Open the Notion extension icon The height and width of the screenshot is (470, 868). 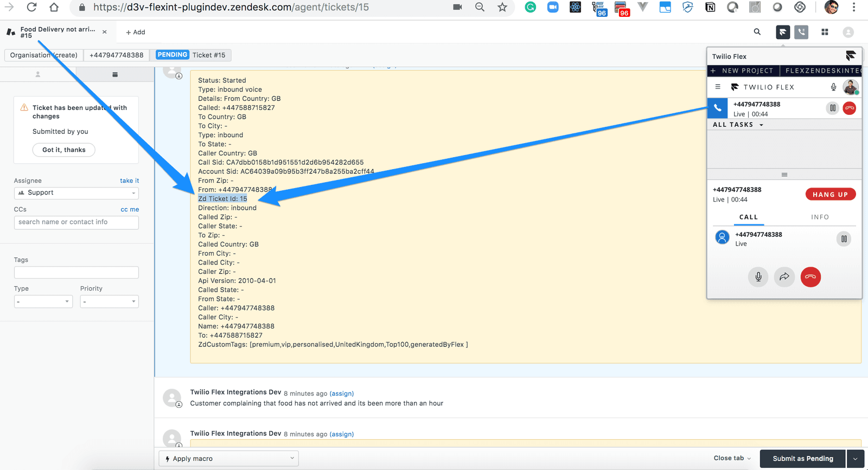710,7
